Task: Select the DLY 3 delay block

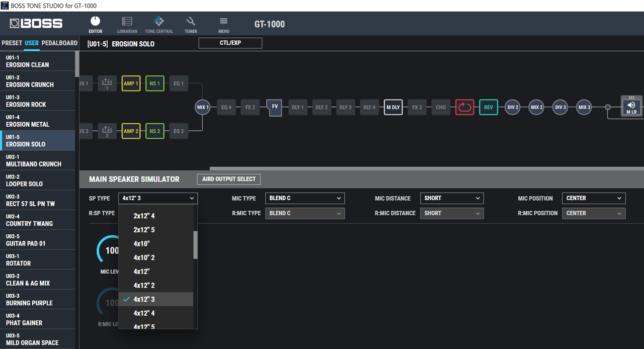Action: [x=346, y=107]
